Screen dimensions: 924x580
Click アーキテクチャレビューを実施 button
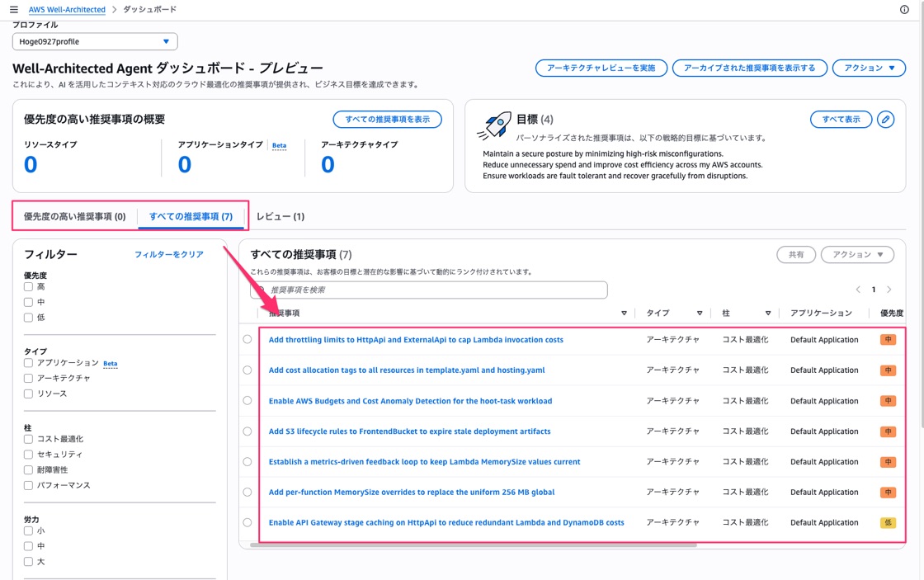coord(601,68)
